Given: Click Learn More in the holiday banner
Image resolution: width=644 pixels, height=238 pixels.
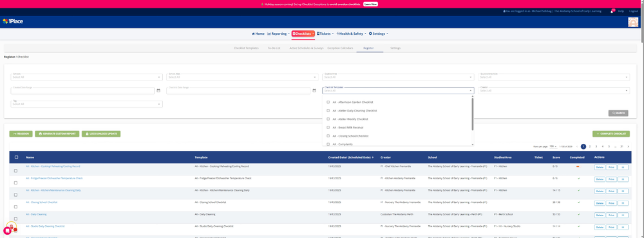Looking at the screenshot, I should click(370, 4).
